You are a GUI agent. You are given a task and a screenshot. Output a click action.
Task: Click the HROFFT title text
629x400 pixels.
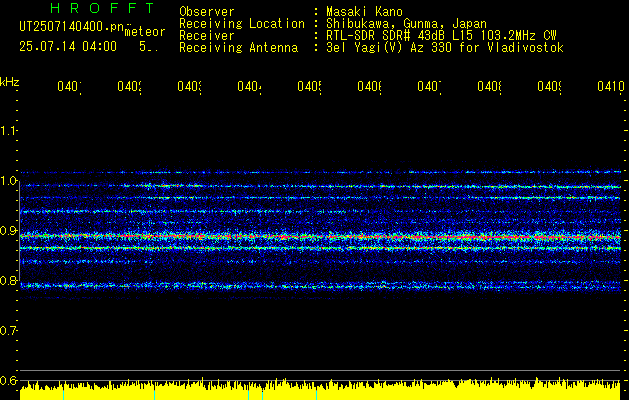[x=102, y=8]
